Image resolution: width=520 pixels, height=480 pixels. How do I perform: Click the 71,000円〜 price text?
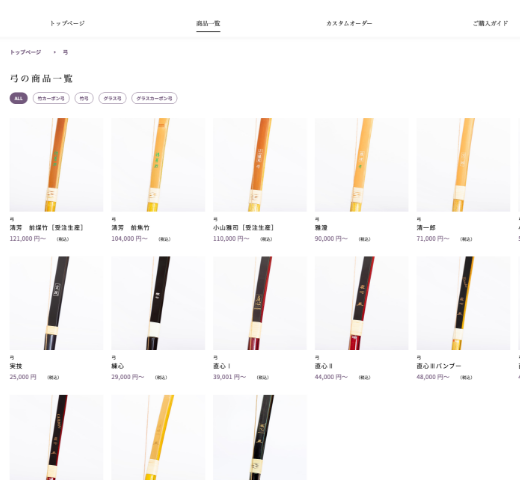[433, 239]
